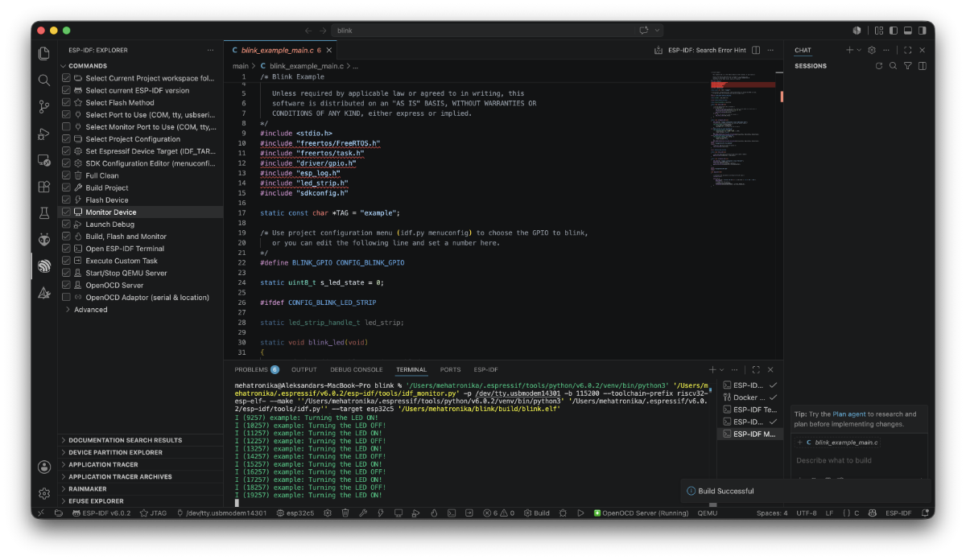This screenshot has height=560, width=966.
Task: Open the Search view in the activity bar
Action: tap(44, 80)
